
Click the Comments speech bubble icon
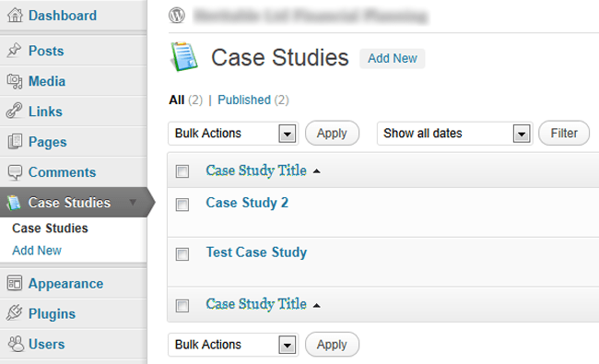[x=15, y=172]
